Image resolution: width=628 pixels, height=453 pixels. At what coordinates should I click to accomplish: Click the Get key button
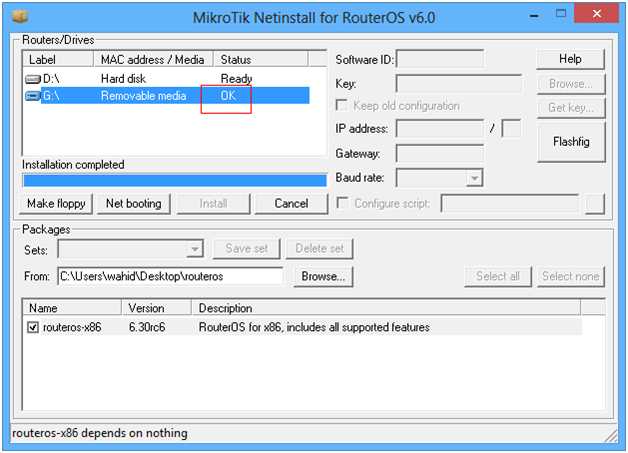[x=570, y=108]
